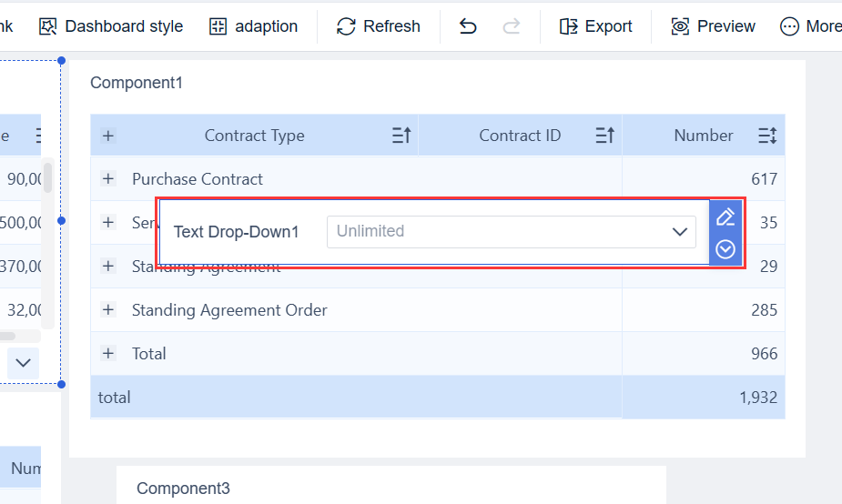Expand the Purchase Contract row
842x504 pixels.
(x=108, y=179)
